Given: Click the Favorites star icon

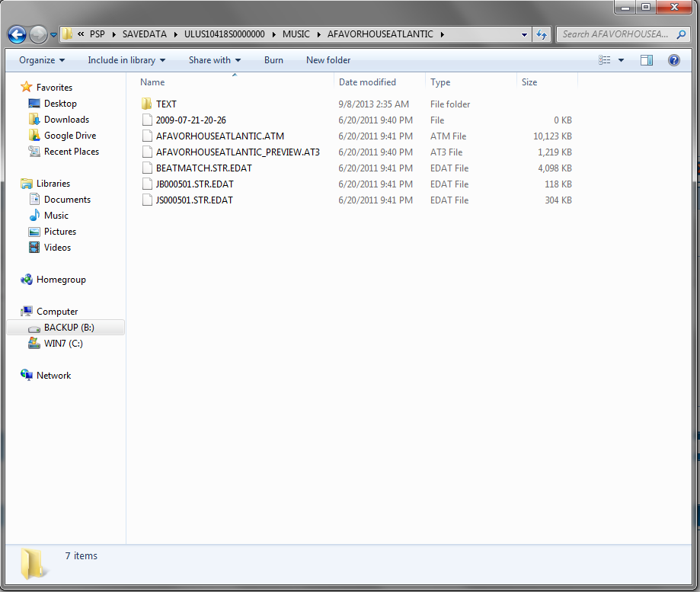Looking at the screenshot, I should click(x=27, y=87).
